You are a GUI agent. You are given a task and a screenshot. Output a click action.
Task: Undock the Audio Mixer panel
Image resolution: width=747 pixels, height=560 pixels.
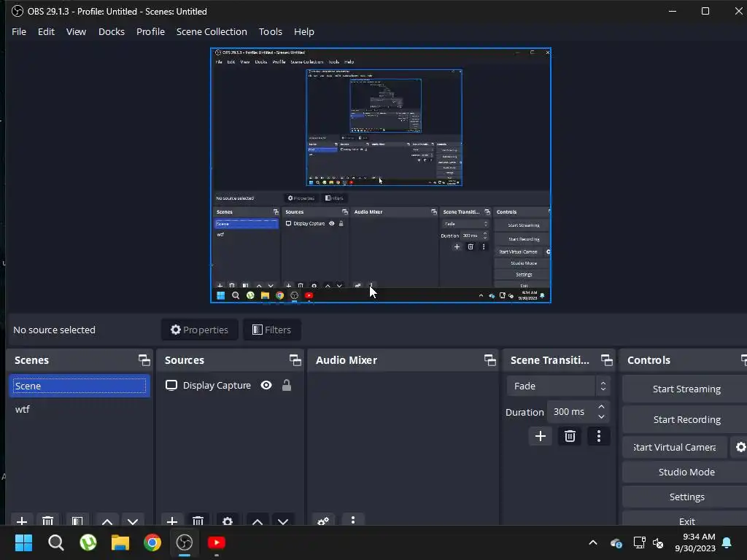tap(489, 360)
